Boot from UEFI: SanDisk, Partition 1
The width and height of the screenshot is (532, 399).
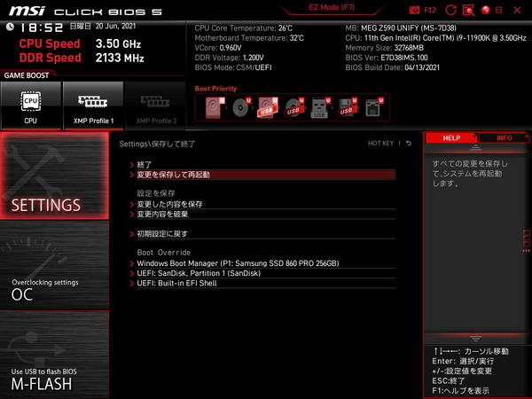(262, 273)
